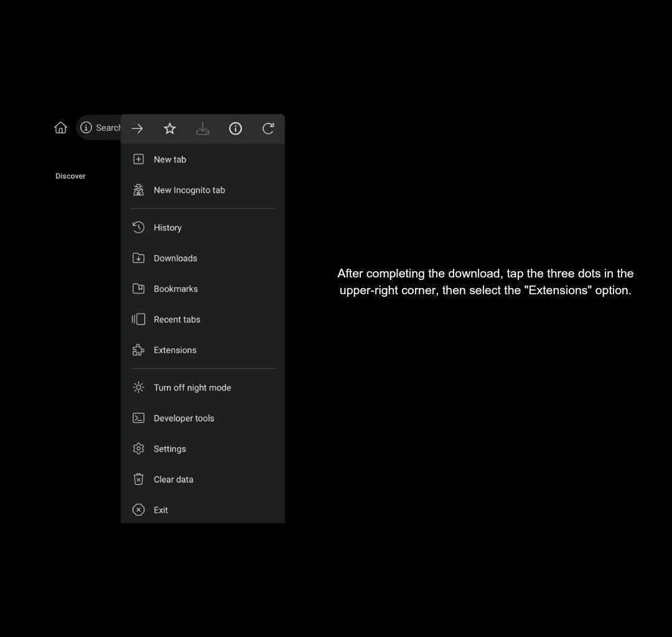Click the site info icon in address bar
The height and width of the screenshot is (637, 672).
pos(86,128)
